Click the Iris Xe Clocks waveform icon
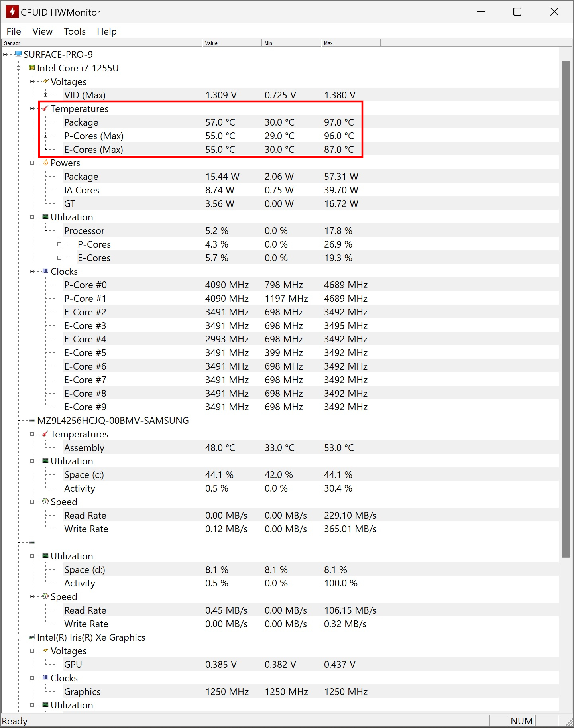The height and width of the screenshot is (728, 574). click(x=45, y=678)
